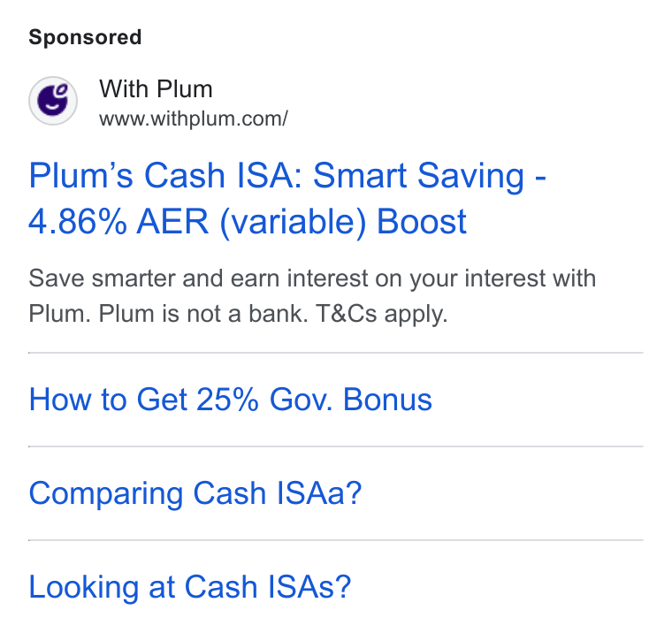Click Smart Saving in the ad title
Image resolution: width=672 pixels, height=633 pixels.
pyautogui.click(x=418, y=176)
